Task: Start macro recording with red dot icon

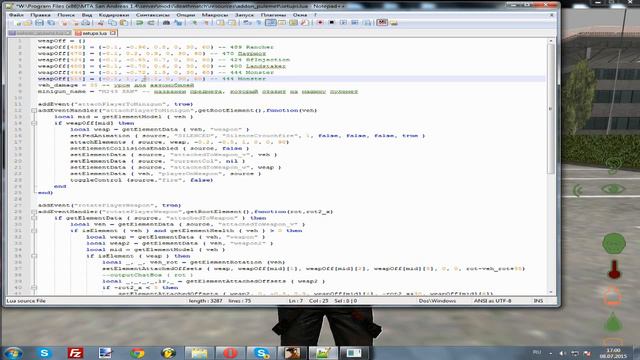Action: [x=320, y=23]
